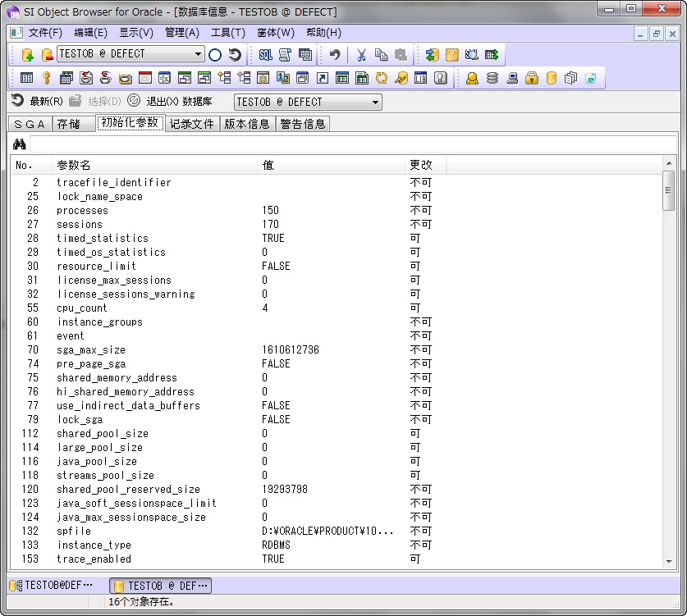Click the table export icon with green arrow

coord(492,54)
